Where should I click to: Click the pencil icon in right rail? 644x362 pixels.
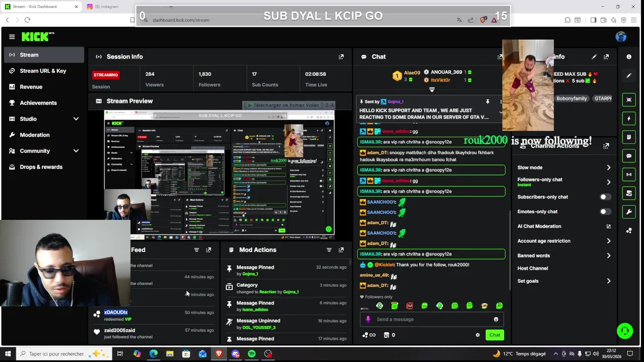click(629, 75)
